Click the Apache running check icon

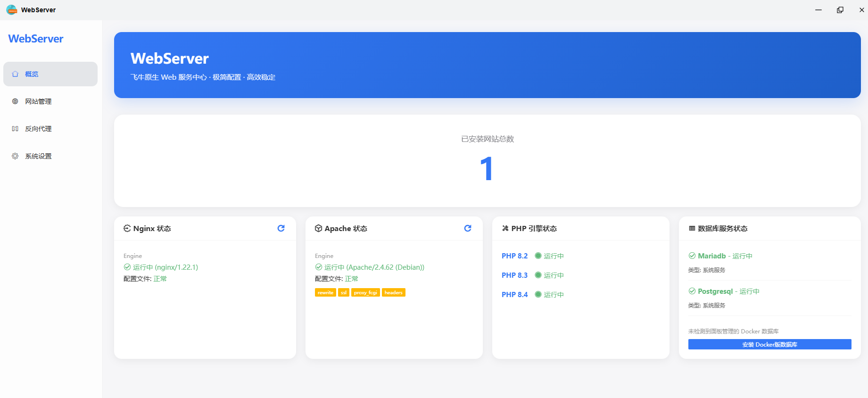pyautogui.click(x=319, y=267)
